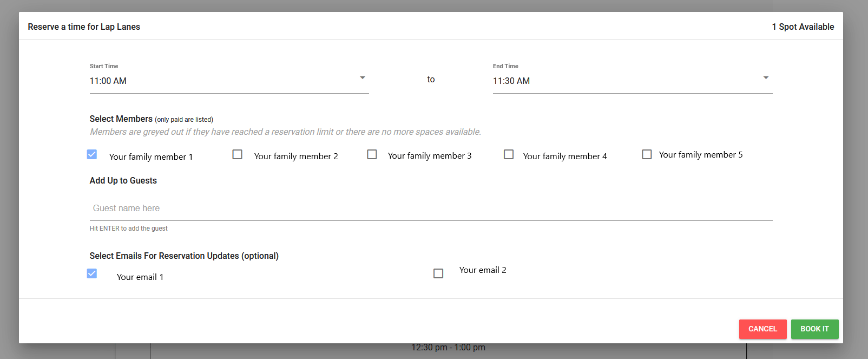Viewport: 868px width, 359px height.
Task: Expand the Start Time dropdown arrow
Action: tap(363, 78)
